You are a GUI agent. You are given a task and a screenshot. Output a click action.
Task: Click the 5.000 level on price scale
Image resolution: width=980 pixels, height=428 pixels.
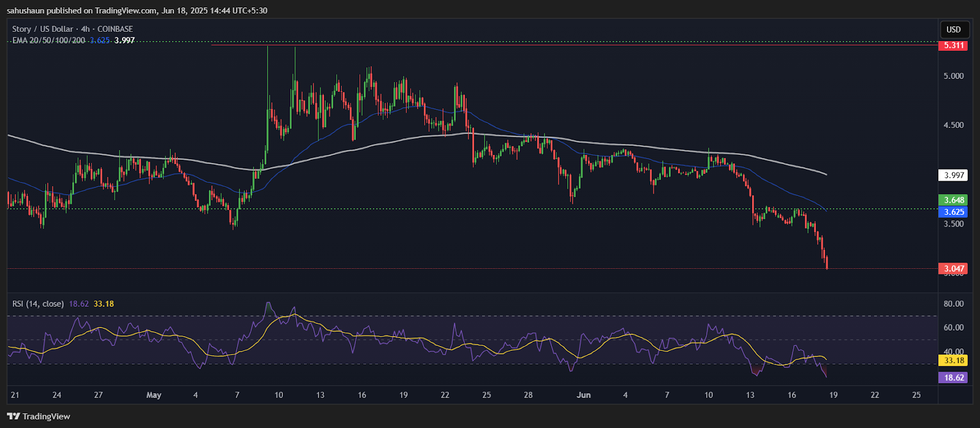(x=954, y=76)
